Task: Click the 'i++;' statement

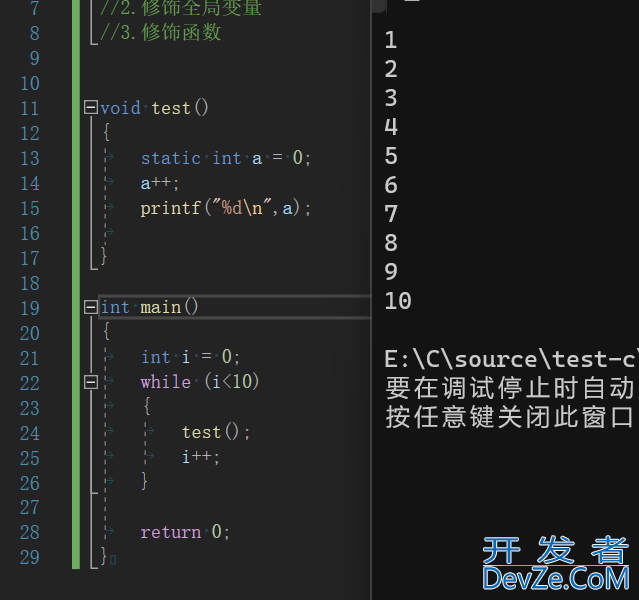Action: (201, 457)
